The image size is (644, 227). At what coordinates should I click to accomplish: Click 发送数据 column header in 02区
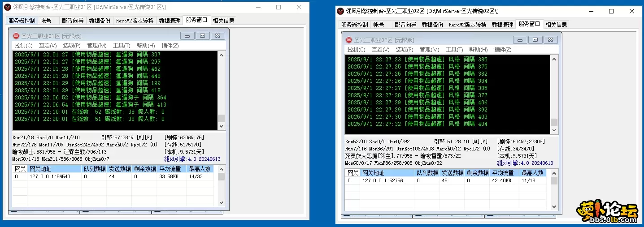click(x=452, y=173)
